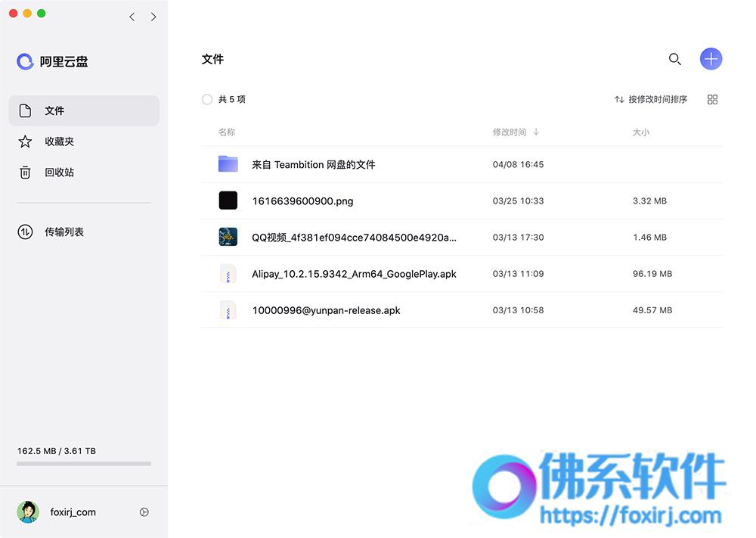Click the QQ视频 file thumbnail
The image size is (756, 538).
click(228, 237)
